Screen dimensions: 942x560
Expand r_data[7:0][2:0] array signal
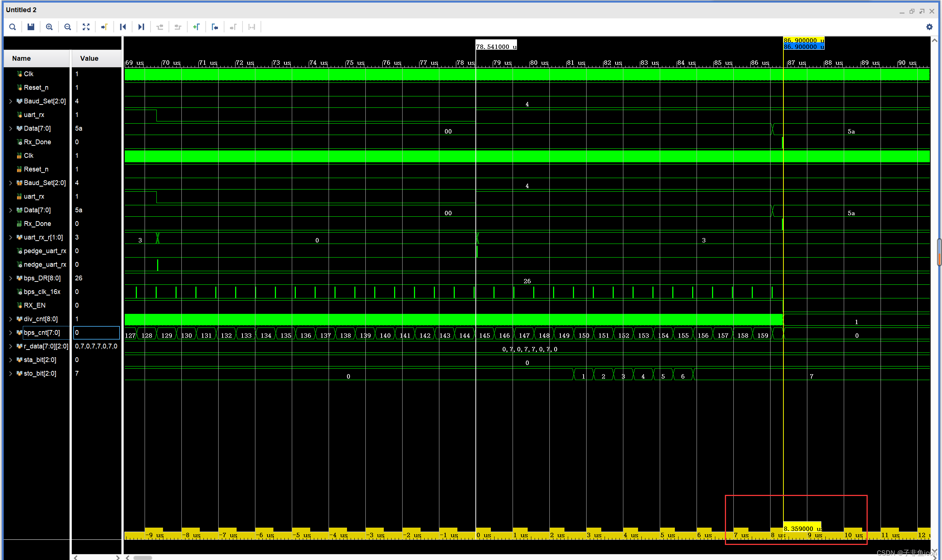[x=11, y=346]
